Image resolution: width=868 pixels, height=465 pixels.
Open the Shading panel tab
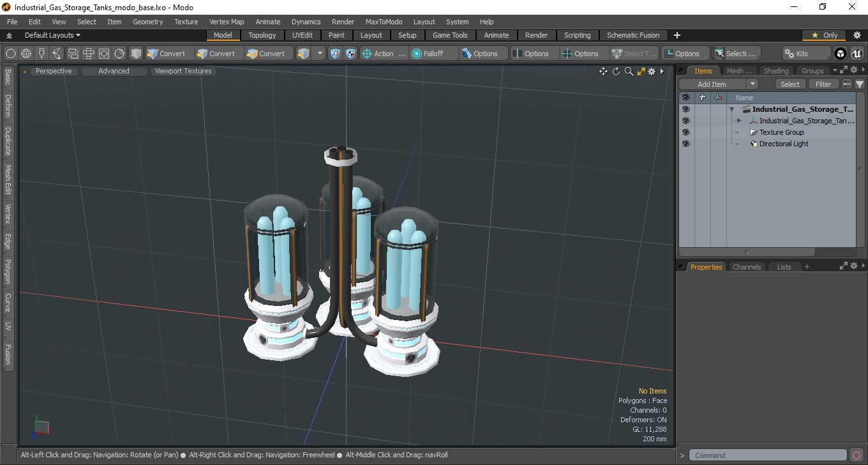tap(776, 71)
